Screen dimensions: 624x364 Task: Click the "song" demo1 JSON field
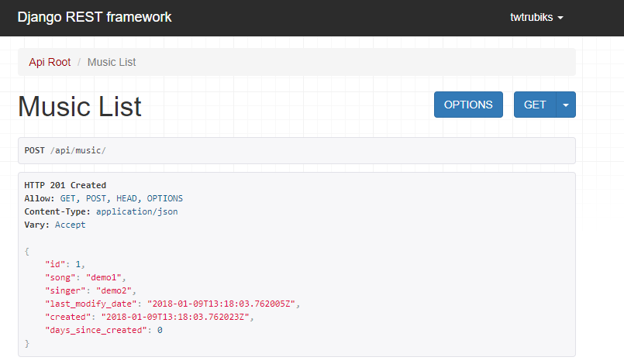86,277
